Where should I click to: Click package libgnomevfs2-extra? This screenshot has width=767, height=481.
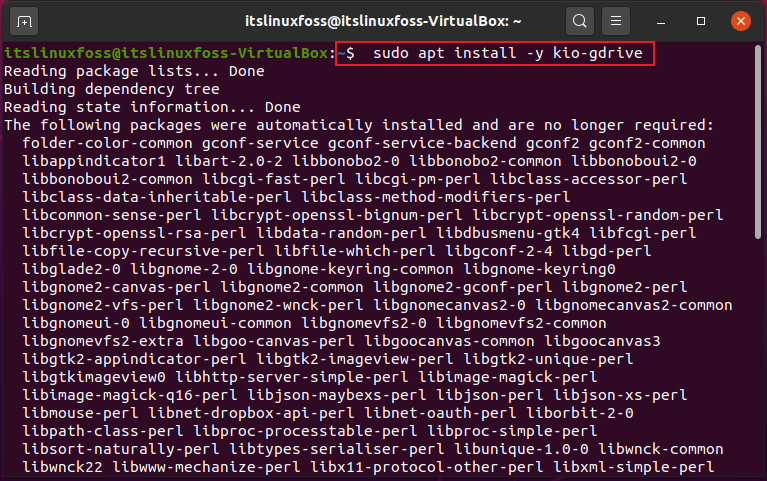click(x=103, y=341)
